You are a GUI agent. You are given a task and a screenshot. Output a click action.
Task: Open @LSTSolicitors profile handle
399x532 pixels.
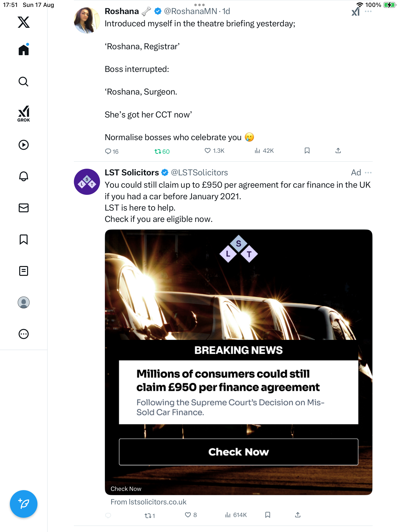[199, 172]
